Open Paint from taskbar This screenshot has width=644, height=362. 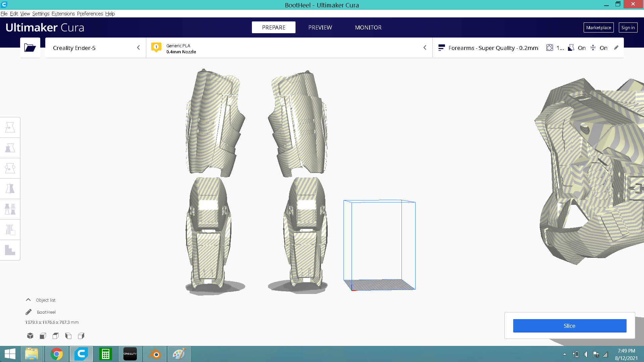pos(179,354)
